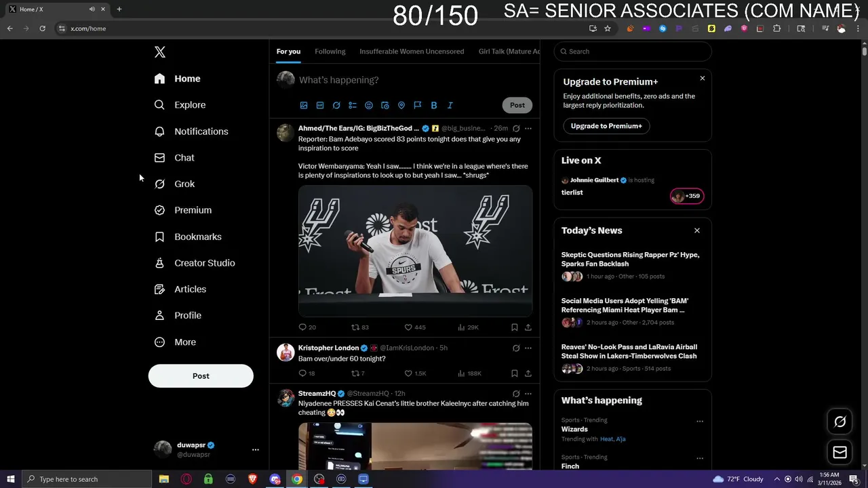The height and width of the screenshot is (488, 868).
Task: Open account menu next to duwapsr
Action: (x=256, y=449)
